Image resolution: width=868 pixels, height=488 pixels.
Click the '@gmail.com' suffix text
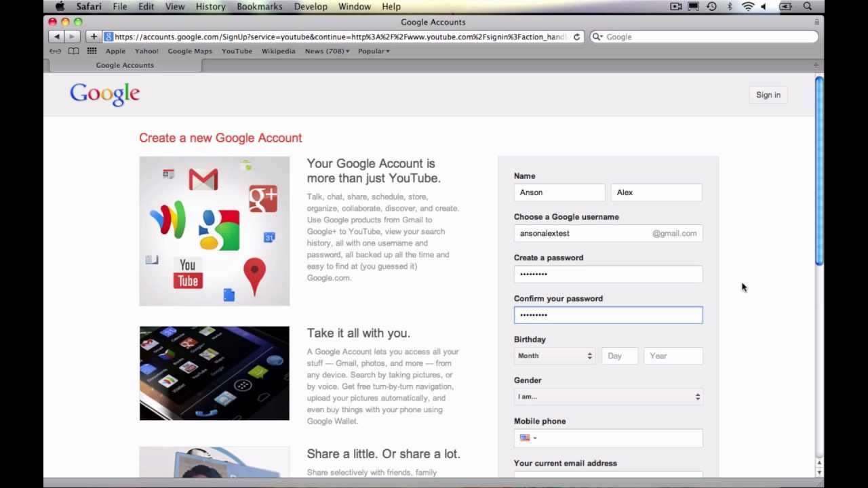click(675, 233)
